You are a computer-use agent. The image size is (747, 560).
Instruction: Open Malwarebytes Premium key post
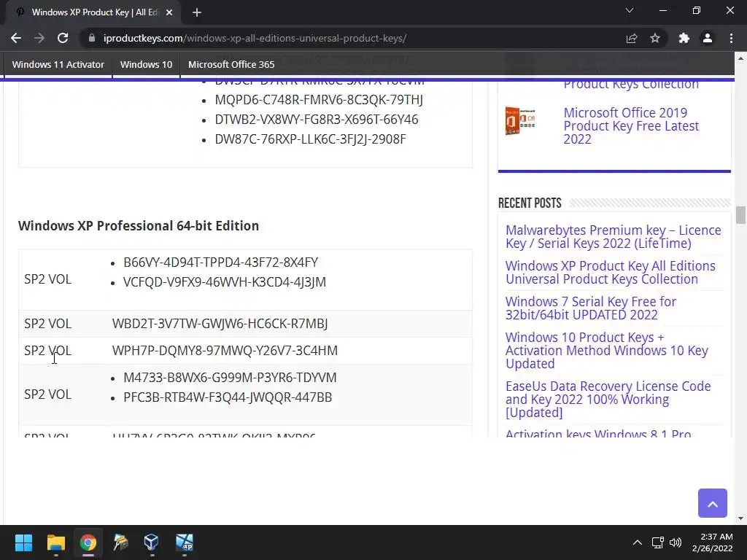pyautogui.click(x=613, y=237)
